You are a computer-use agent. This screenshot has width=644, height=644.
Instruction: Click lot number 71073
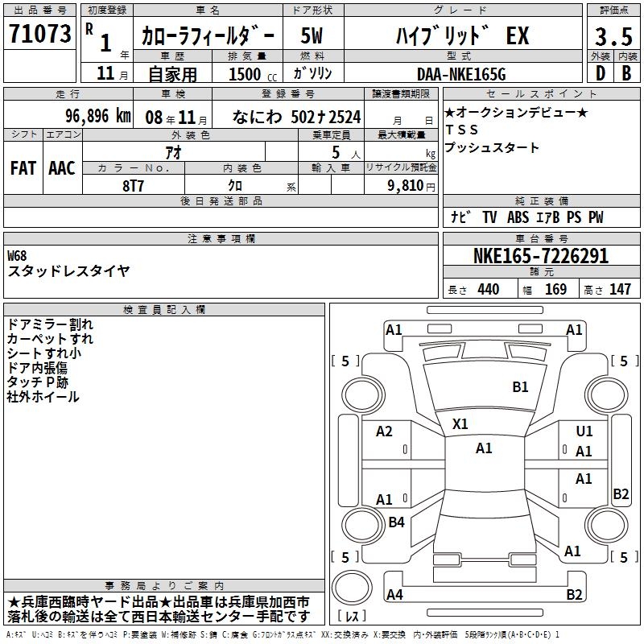click(39, 34)
